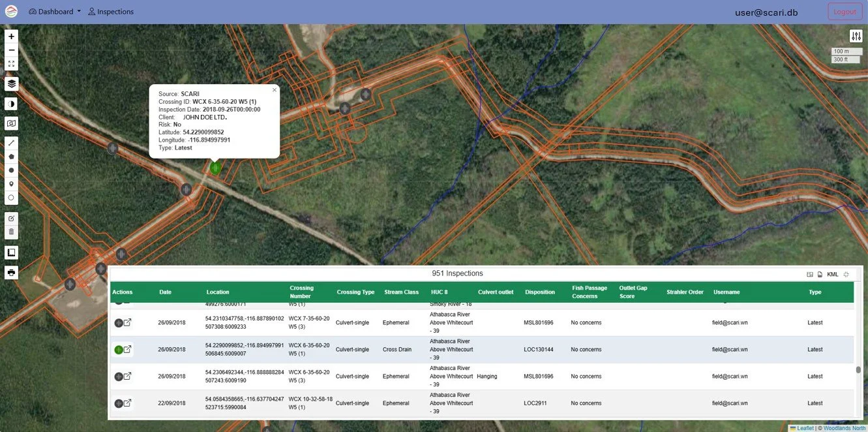Zoom out of the map

click(11, 50)
